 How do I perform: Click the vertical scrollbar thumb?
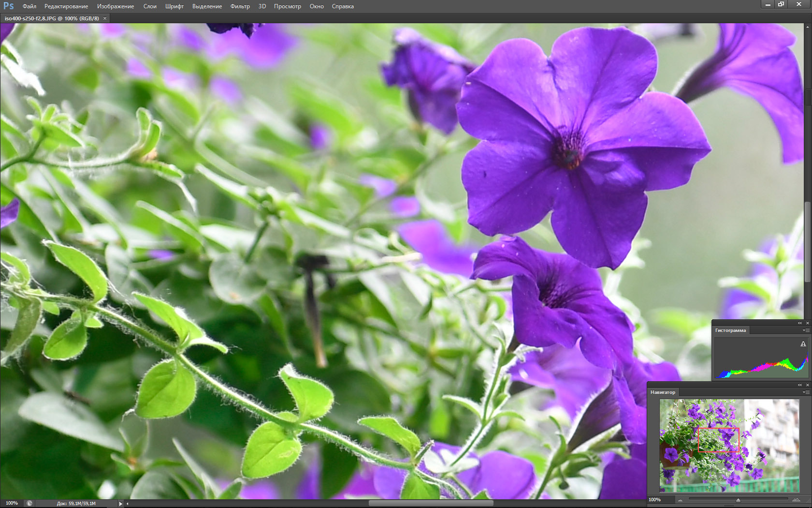click(807, 242)
